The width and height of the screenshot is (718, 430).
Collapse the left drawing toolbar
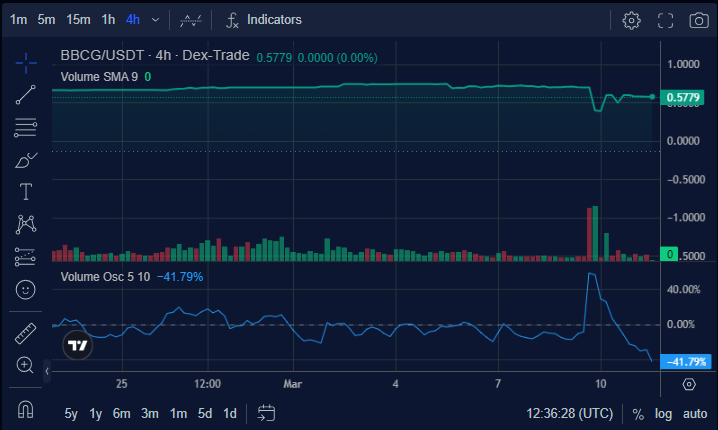[x=47, y=371]
